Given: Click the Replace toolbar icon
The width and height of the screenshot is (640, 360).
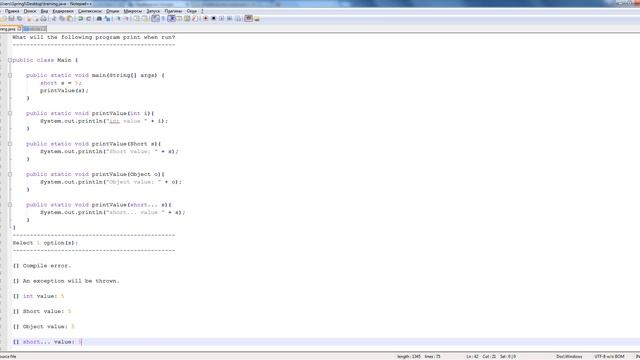Looking at the screenshot, I should 107,19.
